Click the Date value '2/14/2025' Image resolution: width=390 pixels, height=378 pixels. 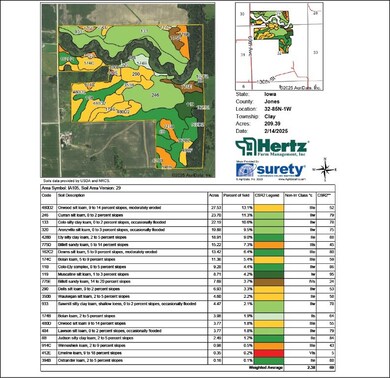(276, 131)
